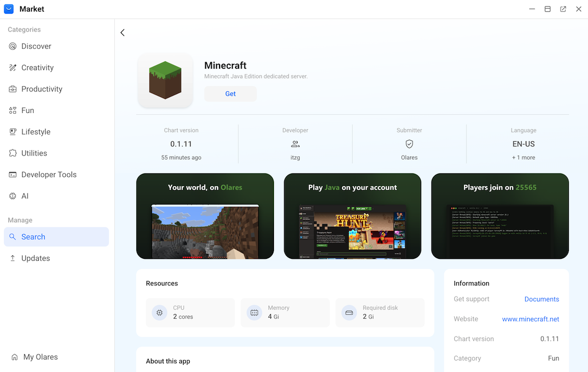The width and height of the screenshot is (588, 372).
Task: Click the Fun category icon
Action: click(x=13, y=110)
